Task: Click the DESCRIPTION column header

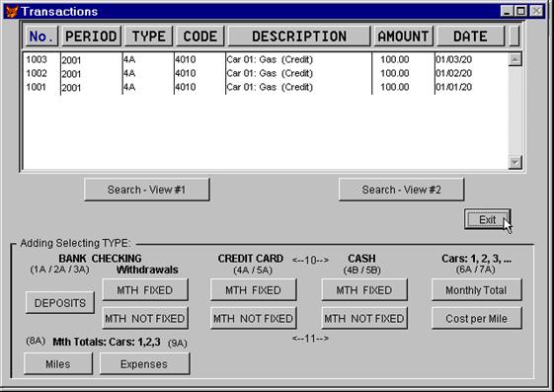Action: [x=299, y=37]
